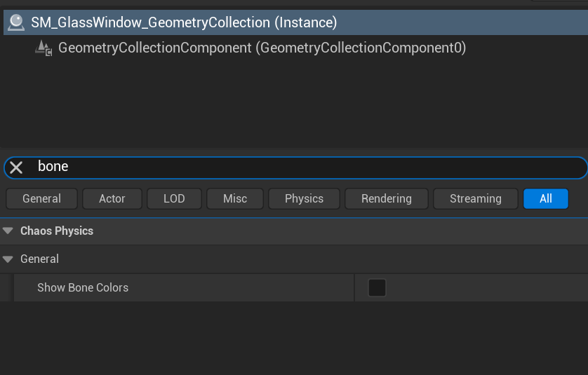Collapse the General category arrow
The height and width of the screenshot is (375, 588).
8,259
